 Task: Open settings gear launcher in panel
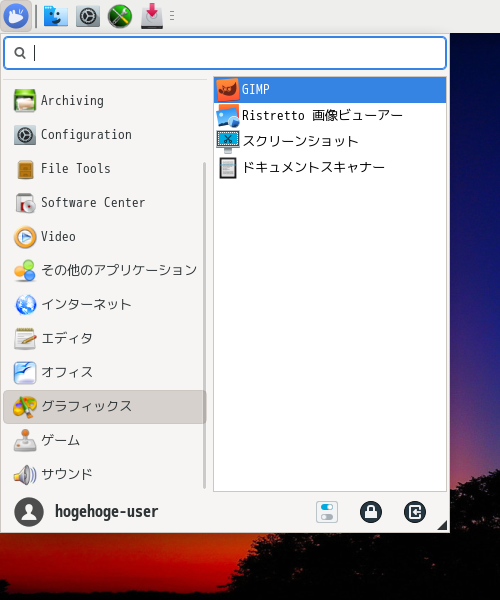[x=88, y=16]
